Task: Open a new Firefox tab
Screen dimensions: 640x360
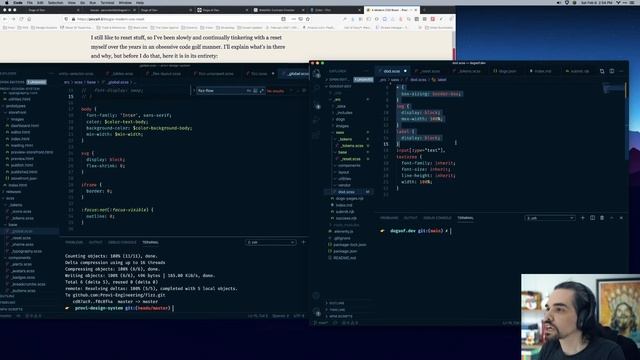Action: (x=424, y=10)
